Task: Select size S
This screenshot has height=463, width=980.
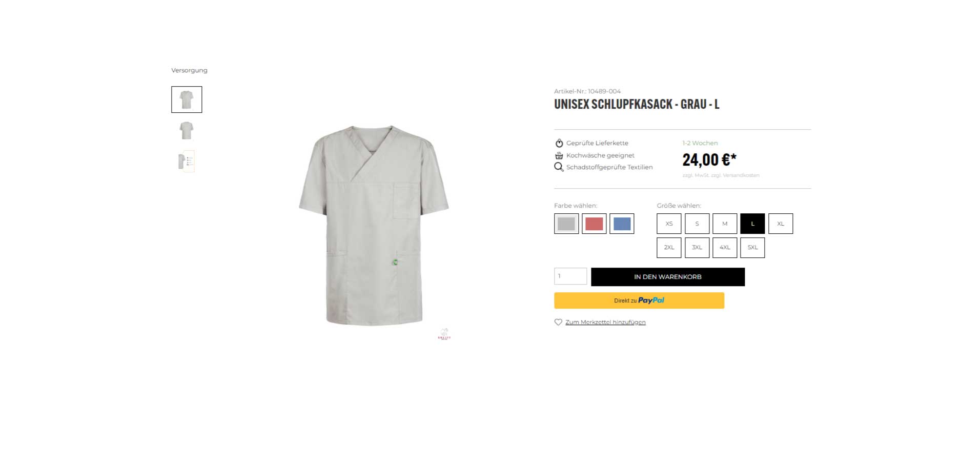Action: (697, 224)
